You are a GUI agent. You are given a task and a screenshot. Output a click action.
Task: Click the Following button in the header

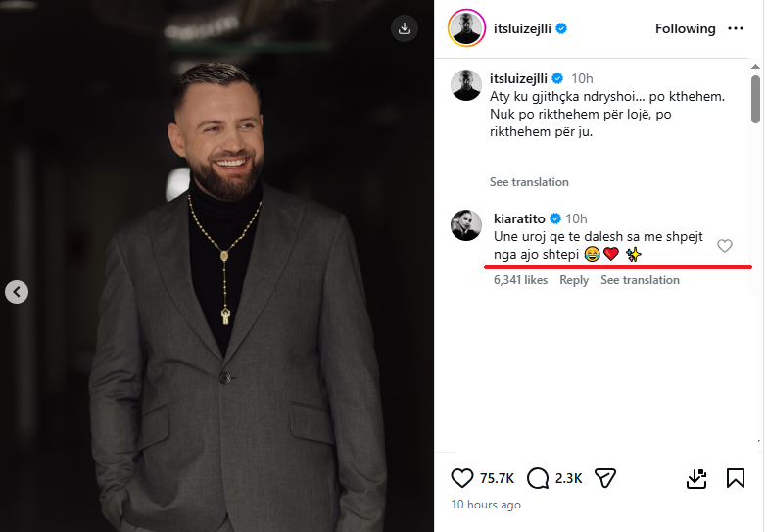686,29
